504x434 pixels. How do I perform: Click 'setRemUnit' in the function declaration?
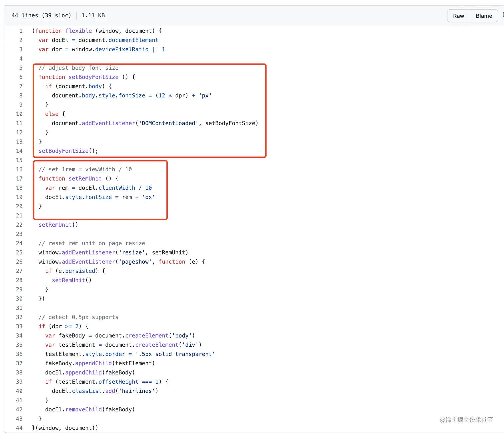[85, 178]
